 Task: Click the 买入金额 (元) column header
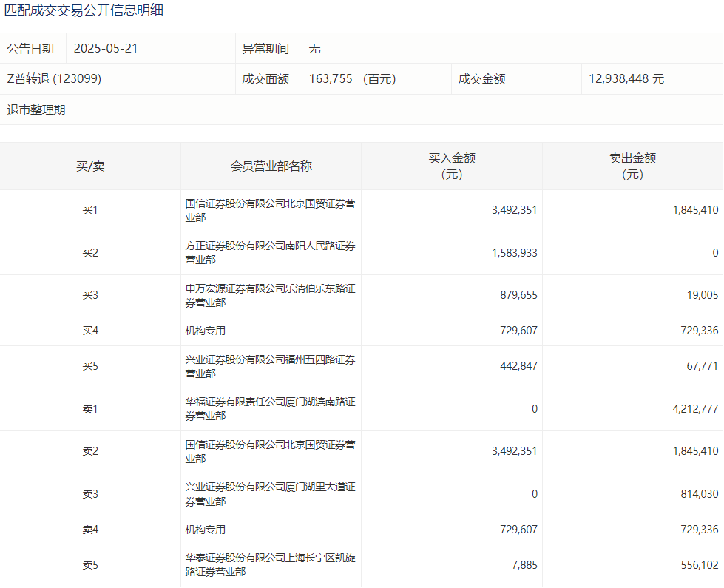451,166
